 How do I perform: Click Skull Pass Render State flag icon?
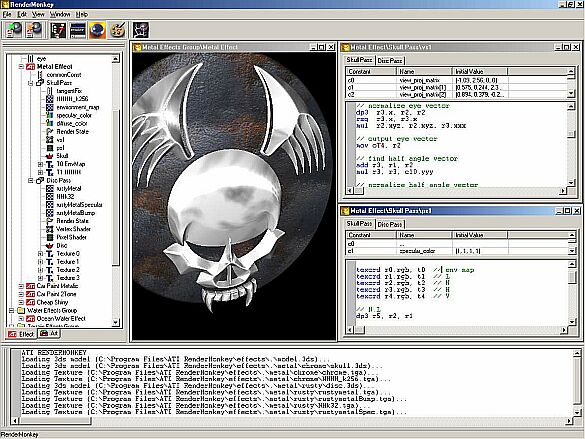(50, 132)
